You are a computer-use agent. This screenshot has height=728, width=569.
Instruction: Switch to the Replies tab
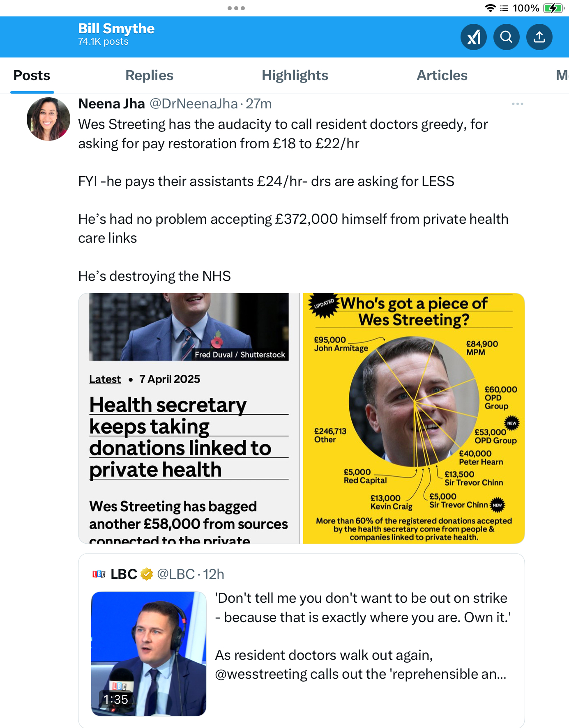tap(150, 76)
